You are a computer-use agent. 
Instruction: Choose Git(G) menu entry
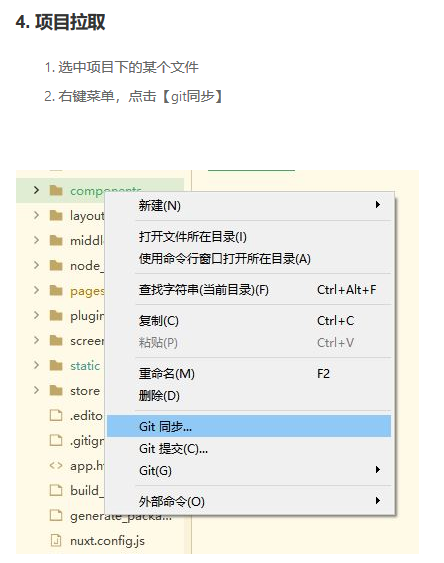249,470
